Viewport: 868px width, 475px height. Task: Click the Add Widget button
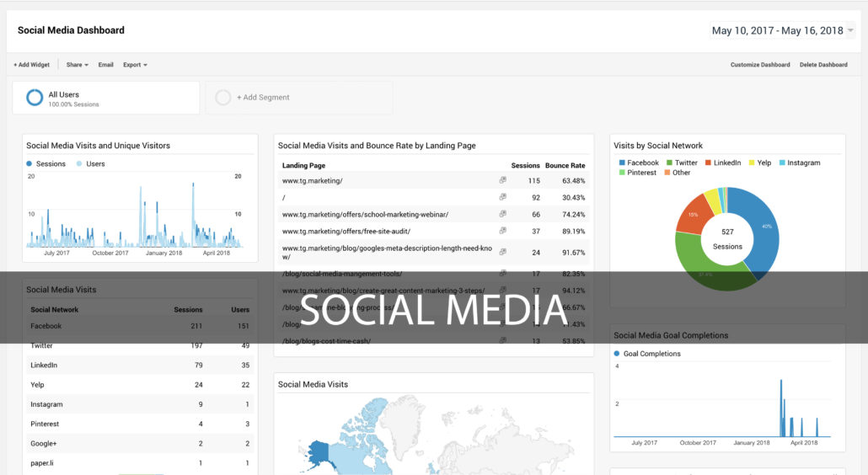[31, 65]
